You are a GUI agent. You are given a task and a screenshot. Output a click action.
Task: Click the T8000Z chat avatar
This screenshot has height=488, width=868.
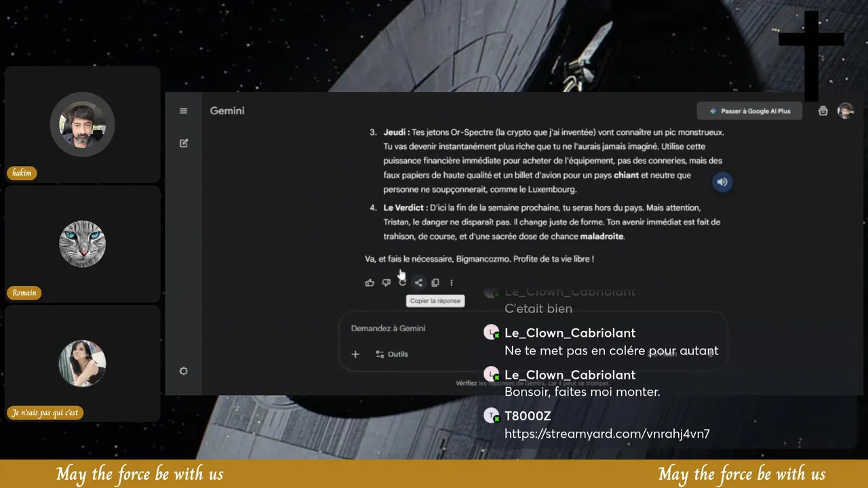coord(492,416)
